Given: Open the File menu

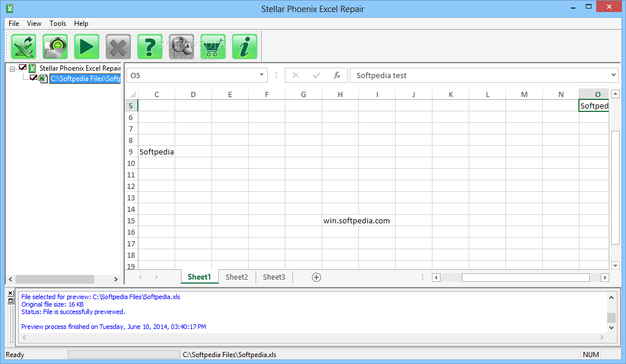Looking at the screenshot, I should click(14, 24).
